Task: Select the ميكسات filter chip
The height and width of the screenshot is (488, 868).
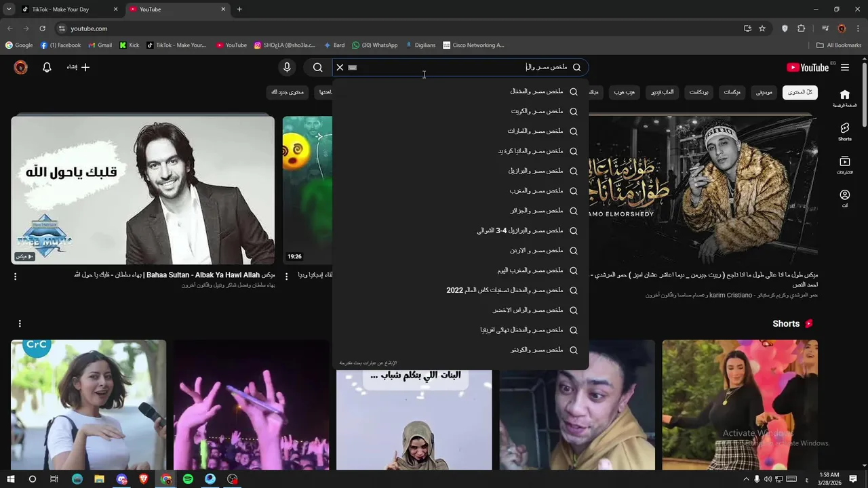Action: pos(732,92)
